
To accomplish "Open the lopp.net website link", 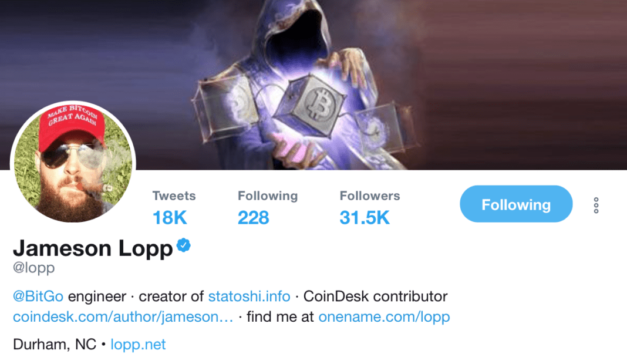I will tap(138, 345).
